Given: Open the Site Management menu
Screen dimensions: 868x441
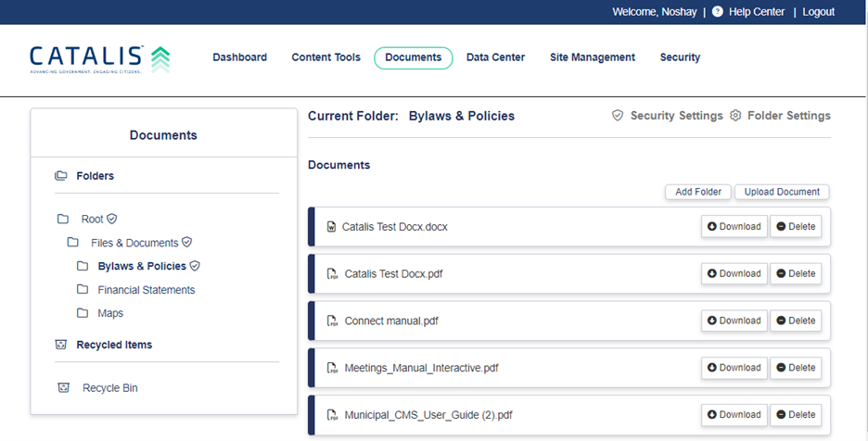Looking at the screenshot, I should coord(592,57).
